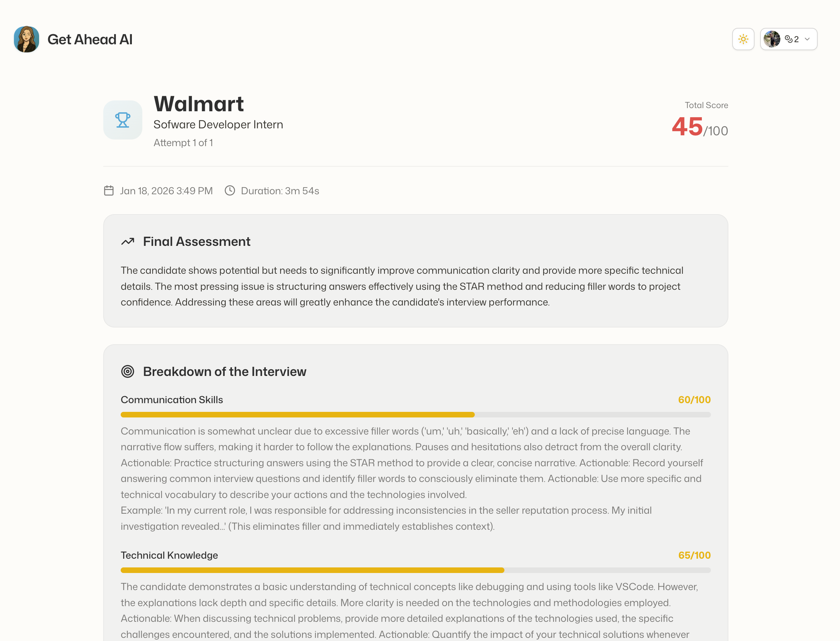
Task: Expand the account menu chevron
Action: click(x=807, y=39)
